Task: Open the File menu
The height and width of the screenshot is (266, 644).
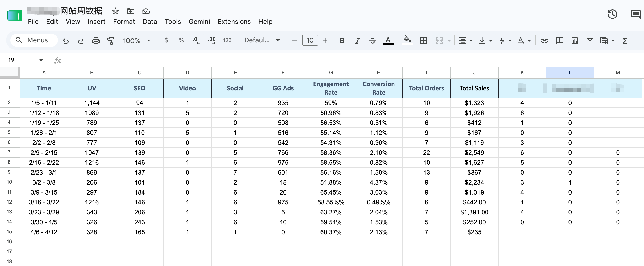Action: [33, 22]
